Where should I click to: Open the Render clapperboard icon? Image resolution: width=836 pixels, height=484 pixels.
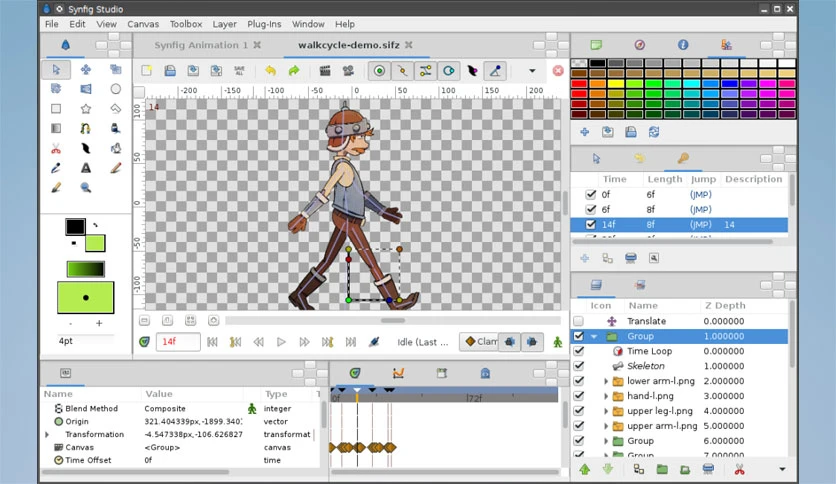[325, 71]
